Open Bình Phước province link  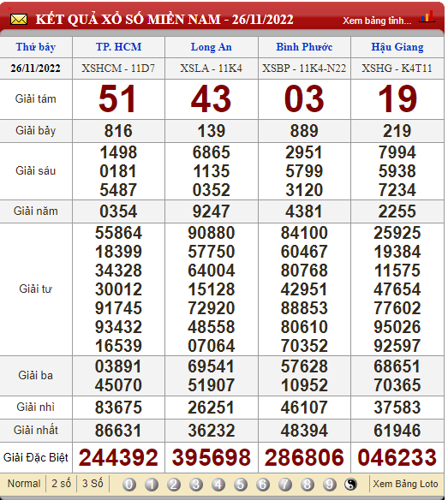pyautogui.click(x=304, y=47)
